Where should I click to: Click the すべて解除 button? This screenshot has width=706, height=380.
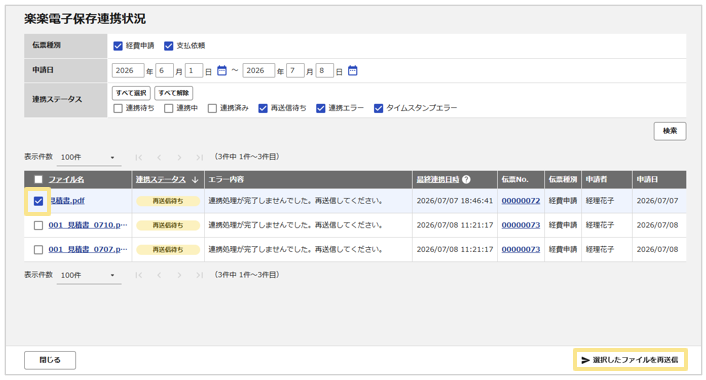174,93
